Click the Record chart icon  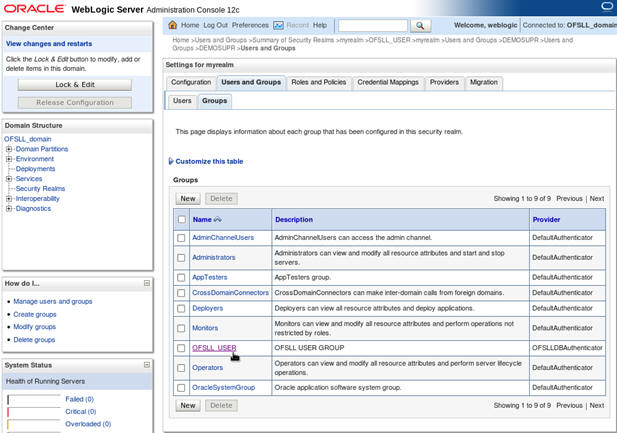tap(278, 25)
